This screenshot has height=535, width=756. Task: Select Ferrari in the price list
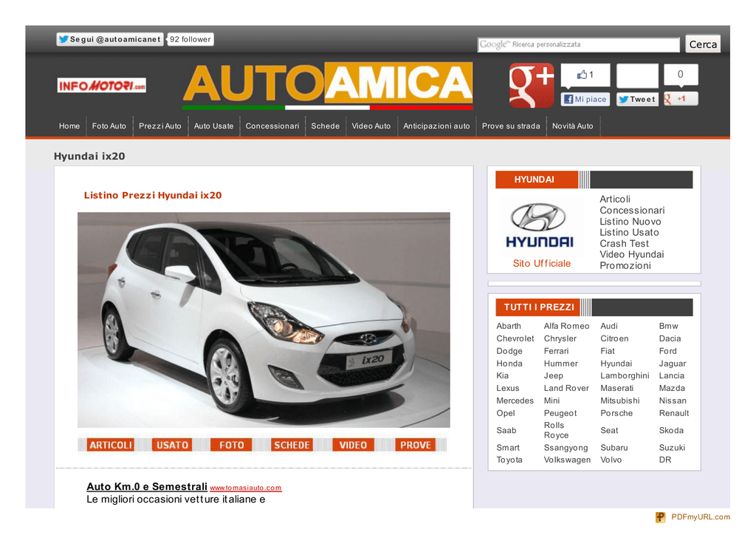(x=557, y=351)
